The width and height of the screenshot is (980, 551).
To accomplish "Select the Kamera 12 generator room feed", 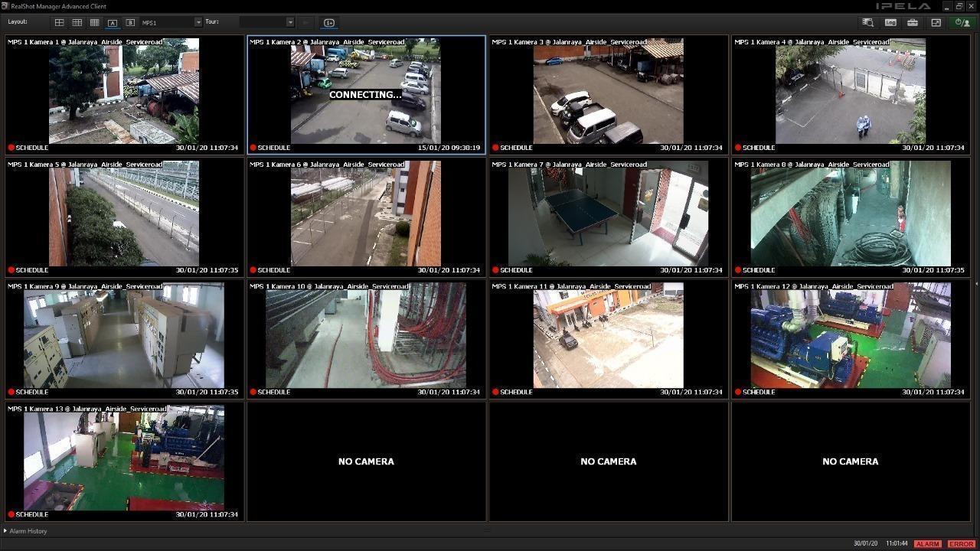I will (850, 339).
